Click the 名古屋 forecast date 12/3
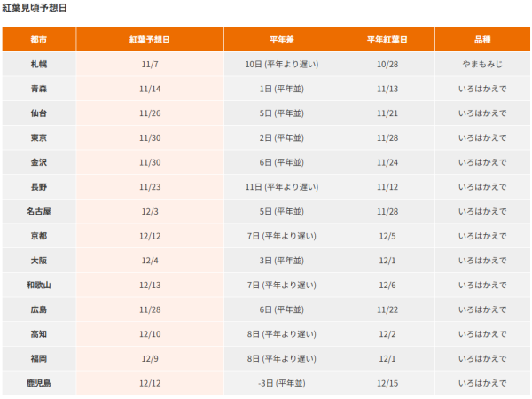532x399 pixels. 150,212
